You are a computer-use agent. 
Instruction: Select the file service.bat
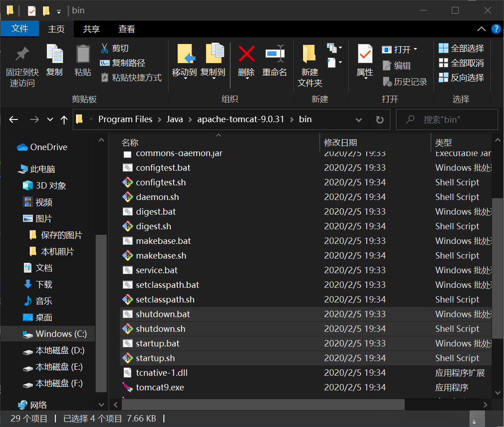(x=306, y=270)
